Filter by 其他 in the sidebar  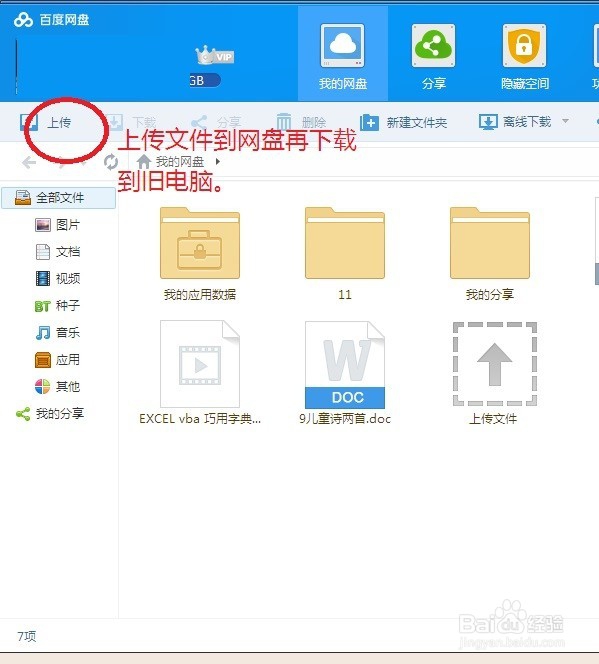pyautogui.click(x=58, y=387)
